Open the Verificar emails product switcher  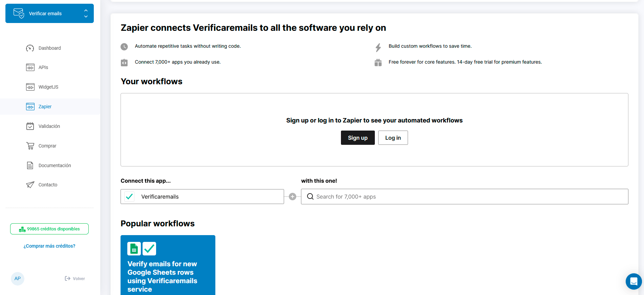point(49,14)
